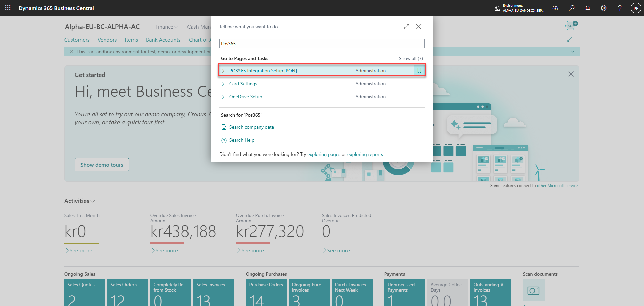Viewport: 644px width, 306px height.
Task: Expand the Card Settings row chevron
Action: (223, 84)
